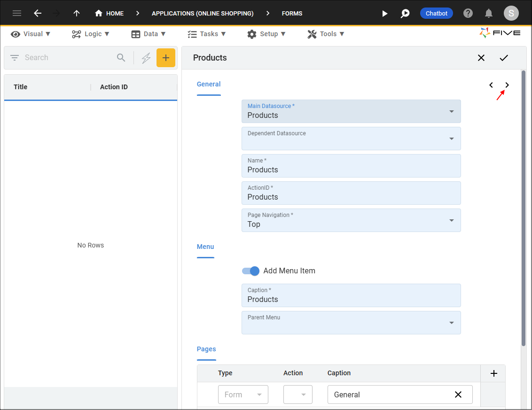This screenshot has height=410, width=532.
Task: Cancel the Products form with X
Action: (481, 58)
